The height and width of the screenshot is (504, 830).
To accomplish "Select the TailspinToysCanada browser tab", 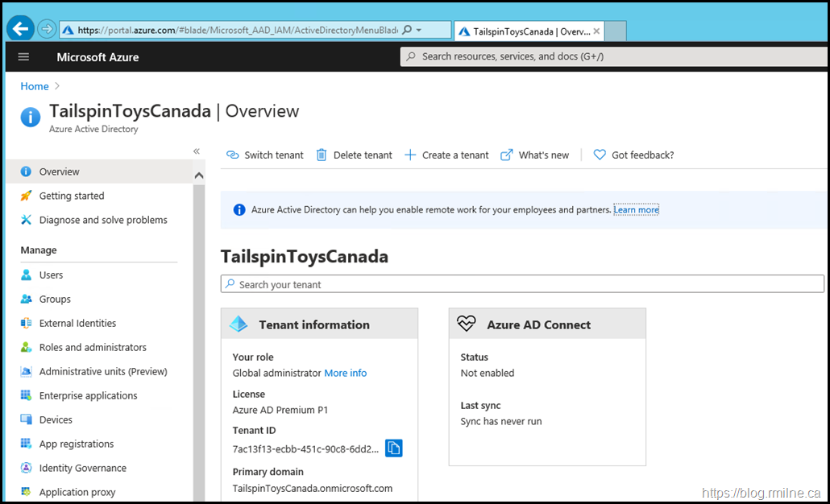I will (x=529, y=31).
